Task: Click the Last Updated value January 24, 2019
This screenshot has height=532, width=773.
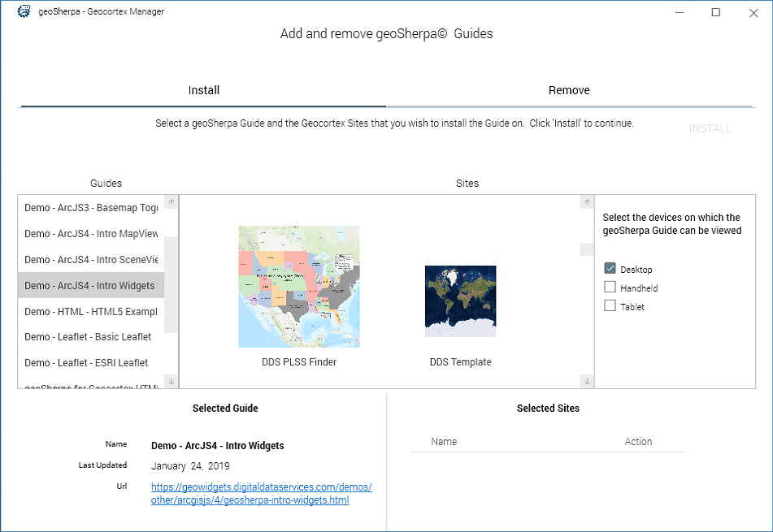Action: point(190,466)
